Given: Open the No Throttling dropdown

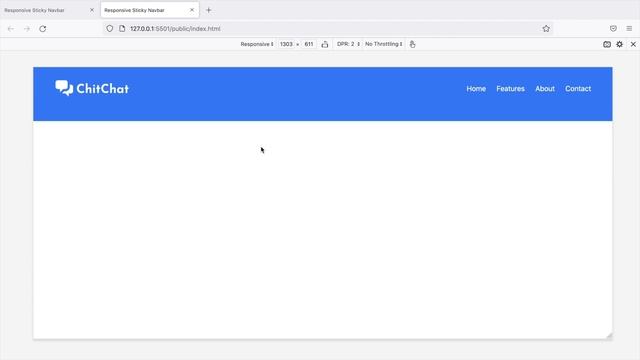Looking at the screenshot, I should pyautogui.click(x=384, y=44).
